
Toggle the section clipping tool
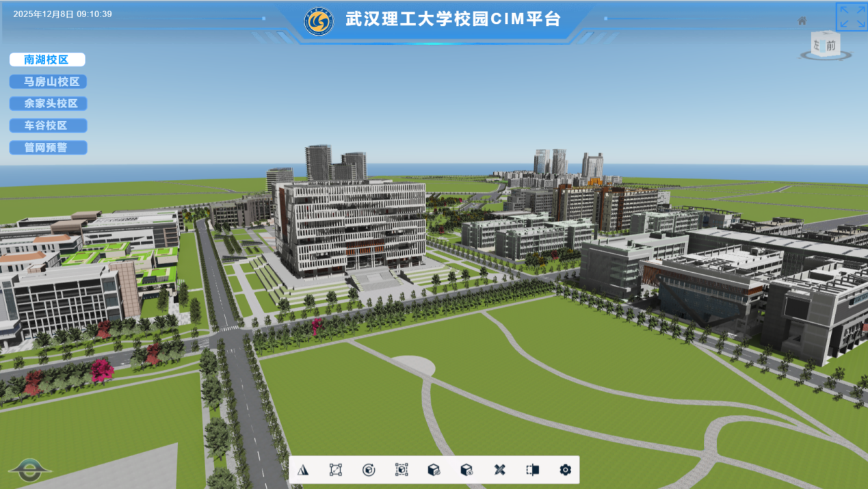coord(533,470)
